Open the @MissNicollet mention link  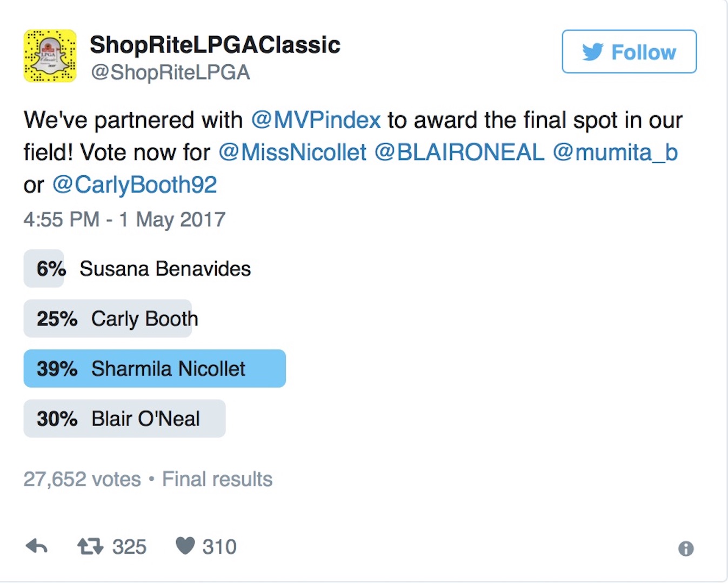pos(292,152)
